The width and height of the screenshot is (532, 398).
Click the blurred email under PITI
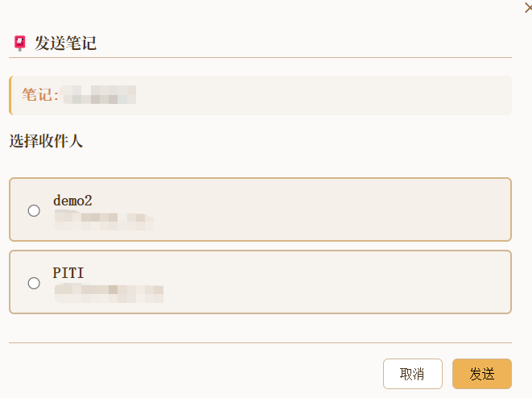(x=109, y=290)
